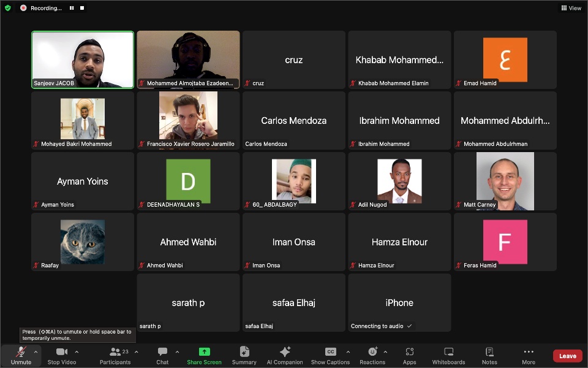The image size is (588, 368).
Task: Select the safaa Elhaj tile
Action: click(x=293, y=302)
